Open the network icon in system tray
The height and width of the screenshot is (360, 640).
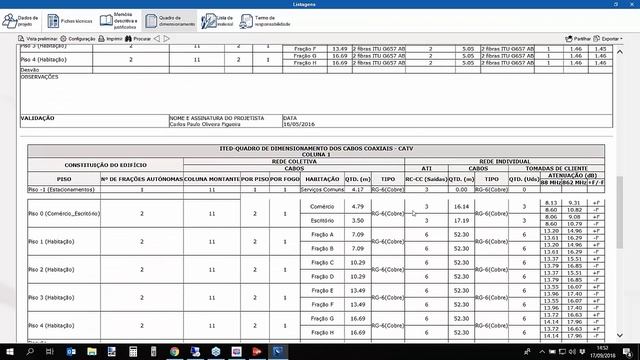[x=562, y=351]
